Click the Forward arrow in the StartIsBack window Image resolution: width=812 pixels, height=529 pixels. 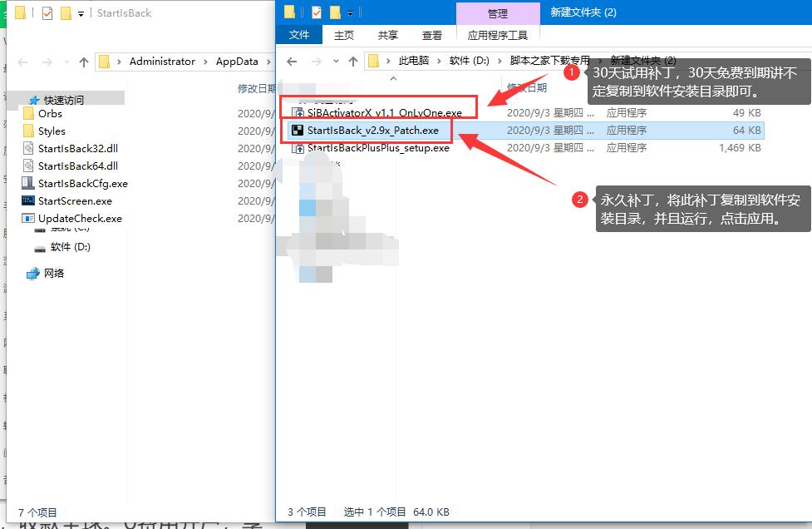(x=47, y=62)
